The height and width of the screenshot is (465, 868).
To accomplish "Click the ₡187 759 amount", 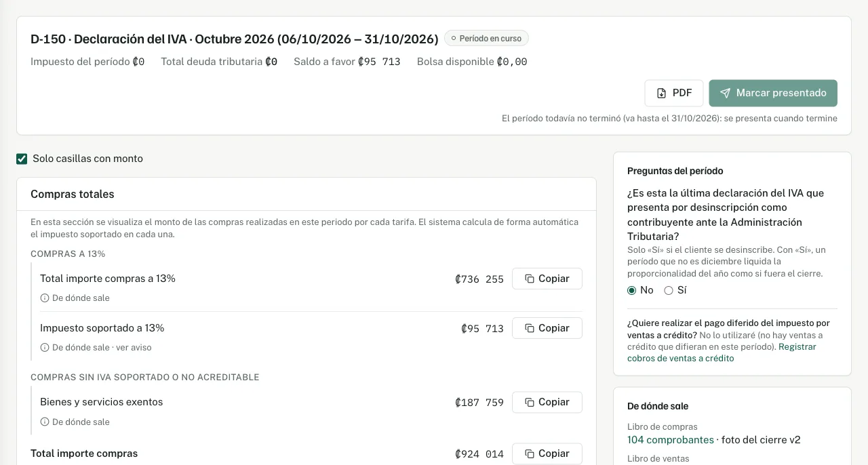I will tap(479, 403).
